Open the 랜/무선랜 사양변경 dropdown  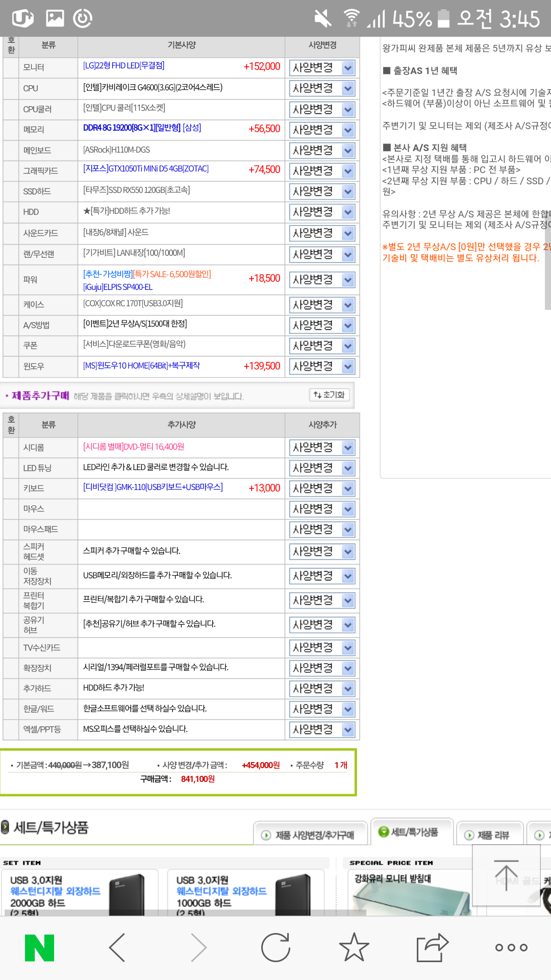pyautogui.click(x=322, y=254)
